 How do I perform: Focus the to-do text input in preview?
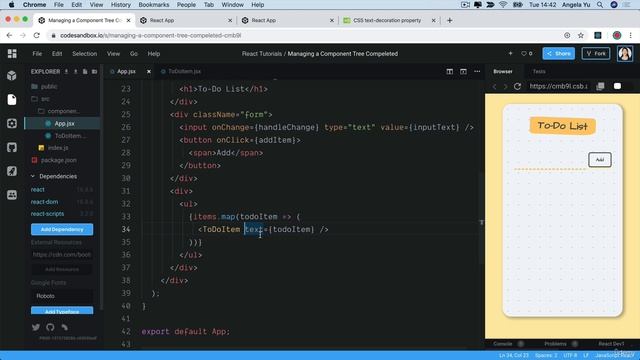click(549, 161)
